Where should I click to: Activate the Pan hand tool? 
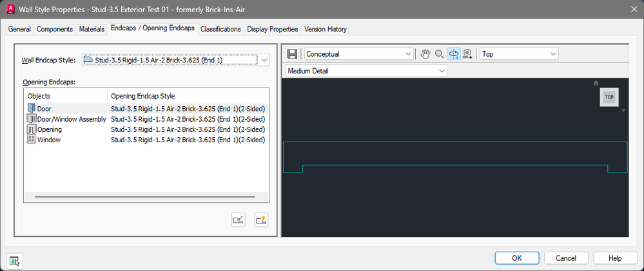[425, 53]
